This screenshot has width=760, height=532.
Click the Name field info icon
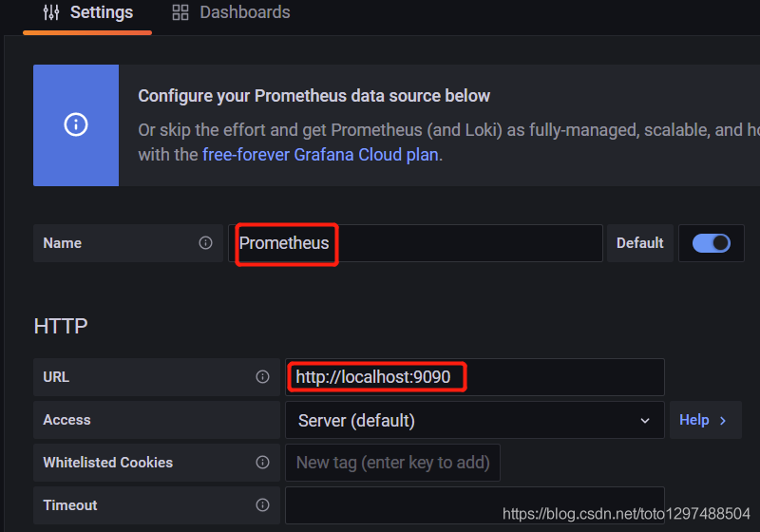tap(205, 243)
